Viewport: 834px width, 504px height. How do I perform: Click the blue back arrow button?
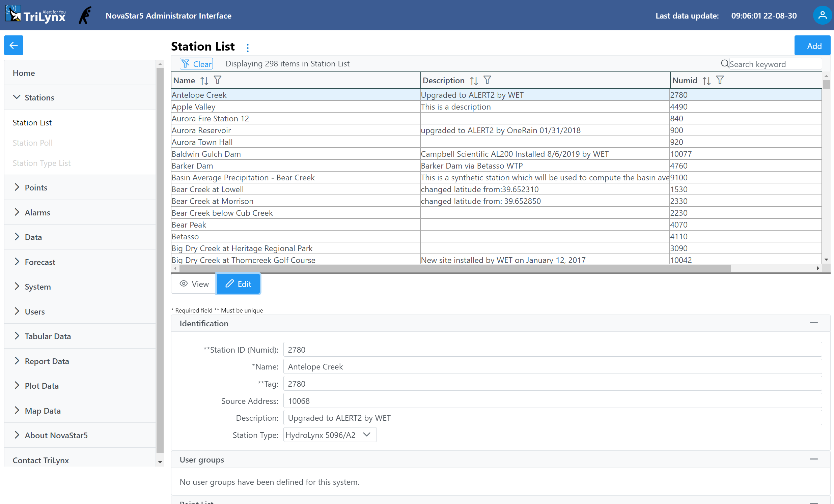[13, 45]
